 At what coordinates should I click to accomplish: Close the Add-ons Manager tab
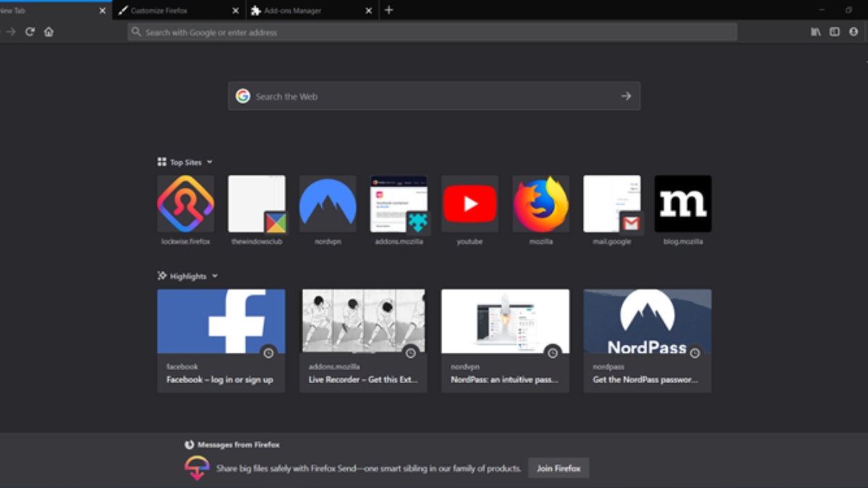pos(369,11)
